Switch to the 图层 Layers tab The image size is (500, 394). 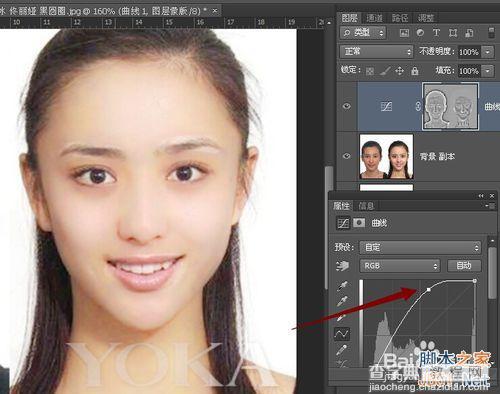point(349,18)
